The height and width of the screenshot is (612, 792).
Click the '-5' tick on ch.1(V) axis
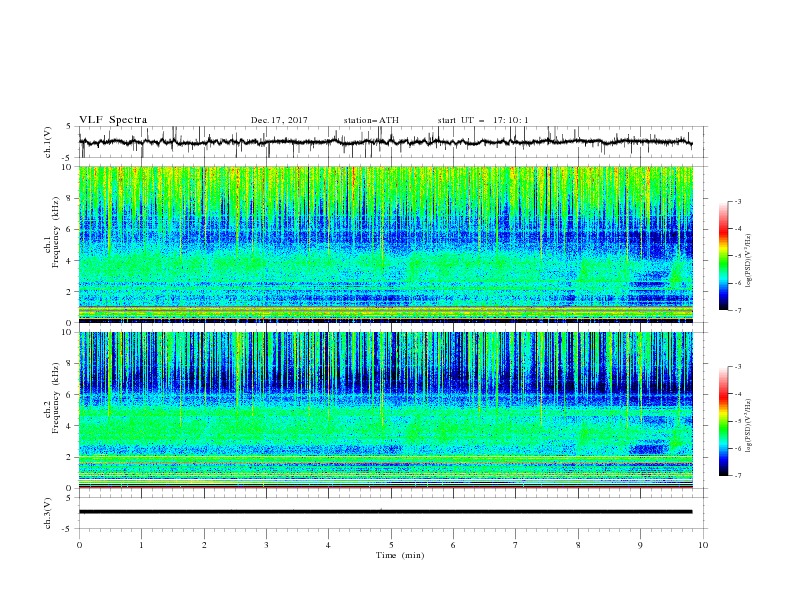click(68, 158)
